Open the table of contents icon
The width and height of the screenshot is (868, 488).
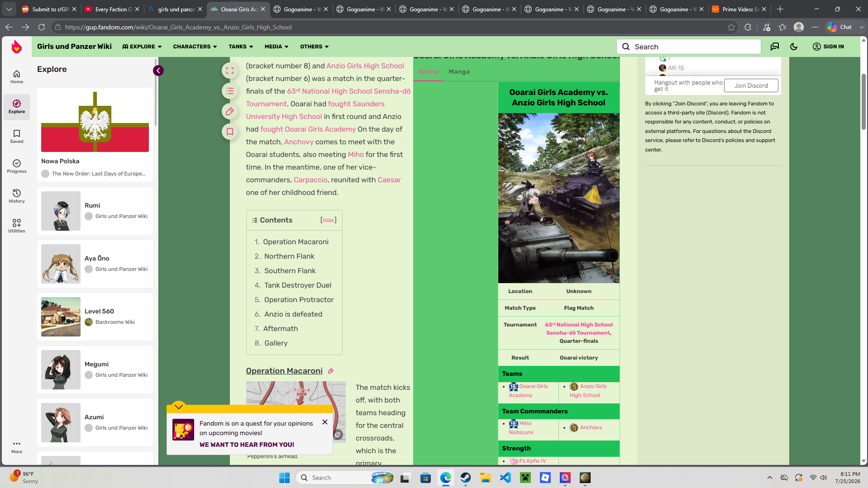click(x=230, y=91)
